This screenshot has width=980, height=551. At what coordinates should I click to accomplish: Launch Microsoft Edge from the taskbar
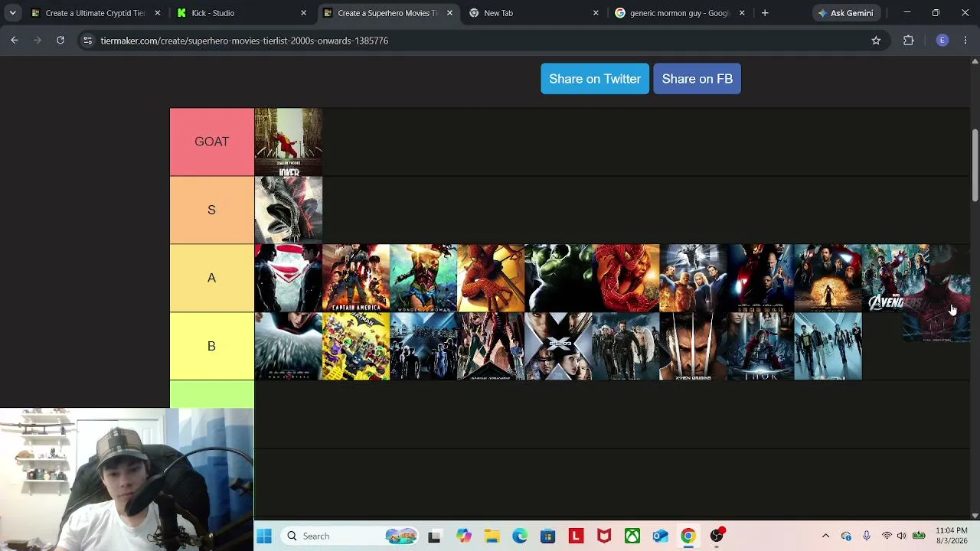(520, 536)
